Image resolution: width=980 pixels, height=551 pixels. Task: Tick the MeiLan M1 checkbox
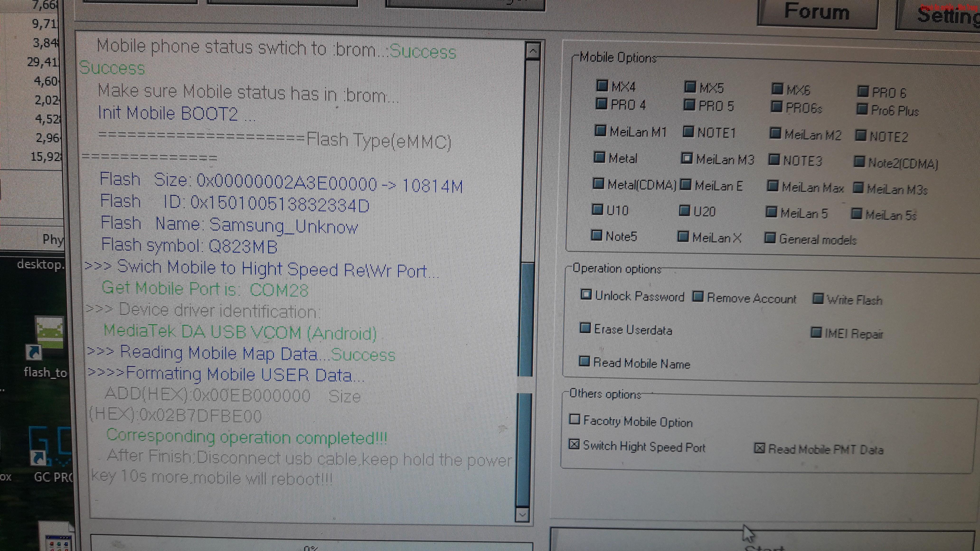tap(600, 131)
